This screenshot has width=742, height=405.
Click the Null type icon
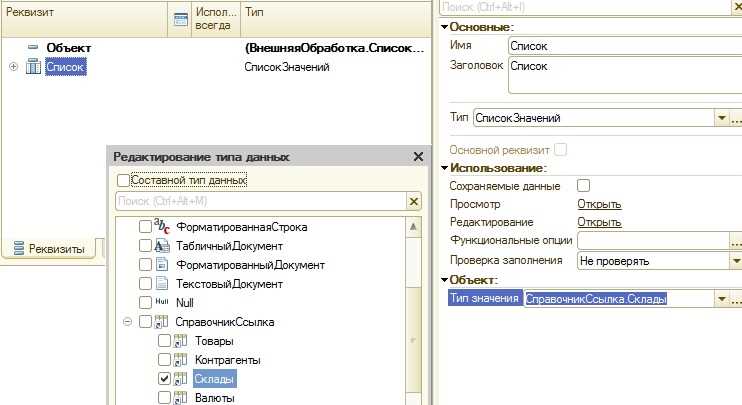click(x=161, y=301)
